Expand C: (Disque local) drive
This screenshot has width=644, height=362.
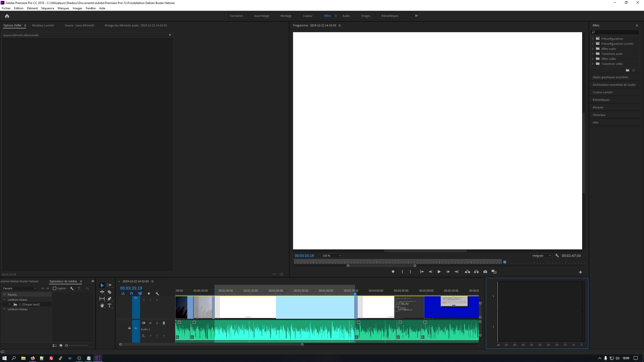(10, 304)
